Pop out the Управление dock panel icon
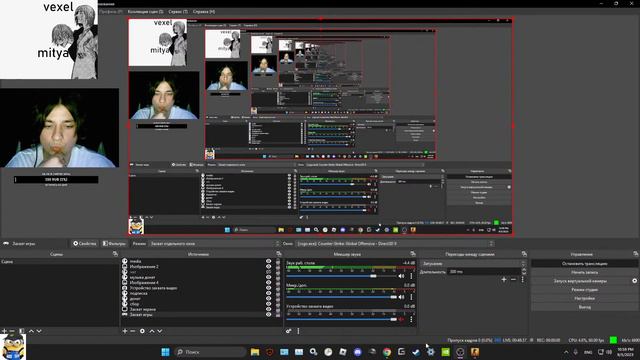The height and width of the screenshot is (360, 640). click(636, 254)
